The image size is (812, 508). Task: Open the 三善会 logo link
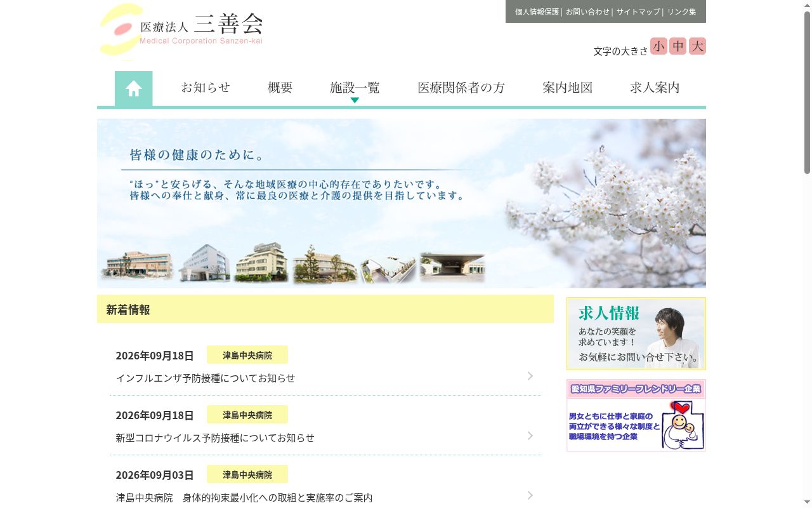181,31
